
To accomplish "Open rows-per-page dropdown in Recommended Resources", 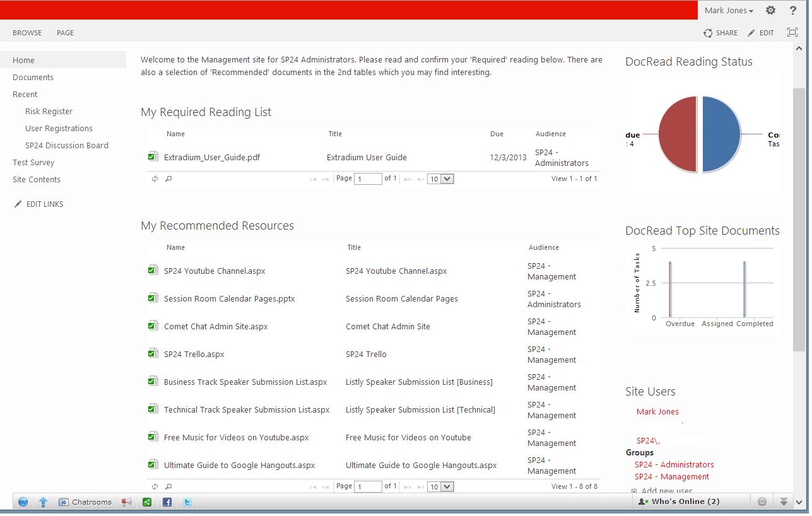I will (440, 487).
